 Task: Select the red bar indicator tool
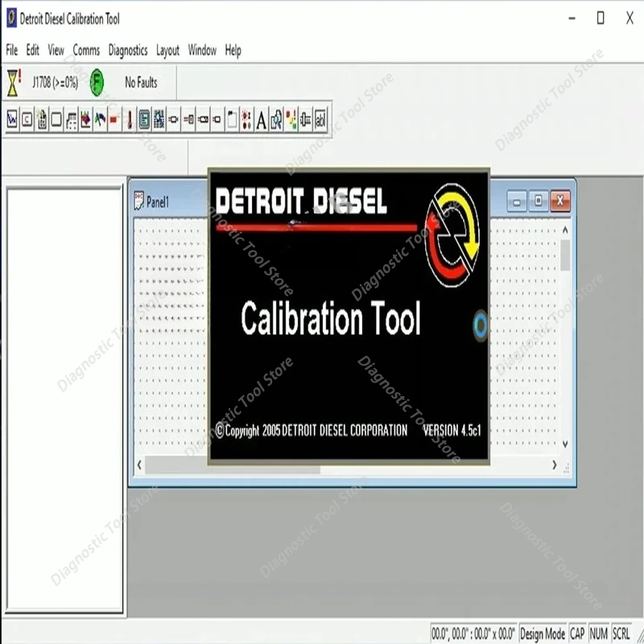114,120
